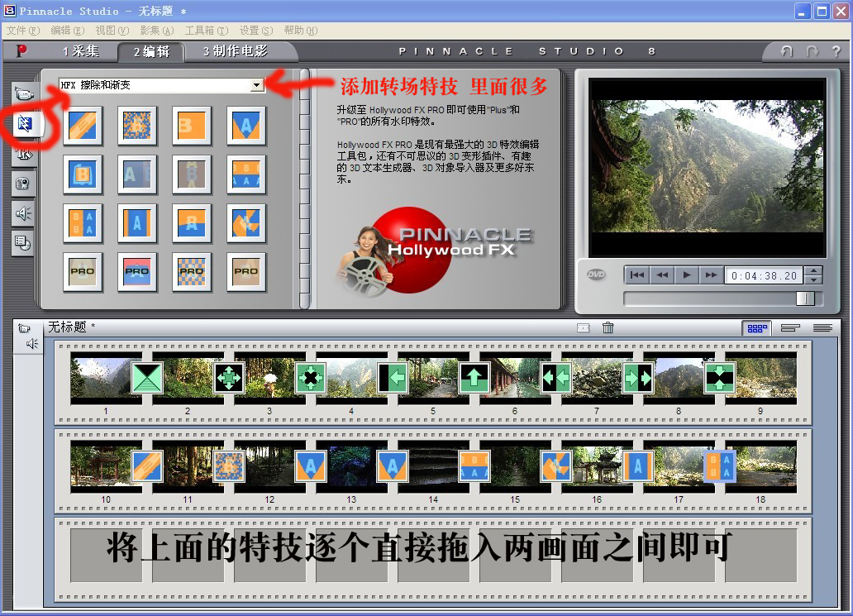Open the 帮助 menu
The width and height of the screenshot is (853, 616).
click(x=300, y=31)
